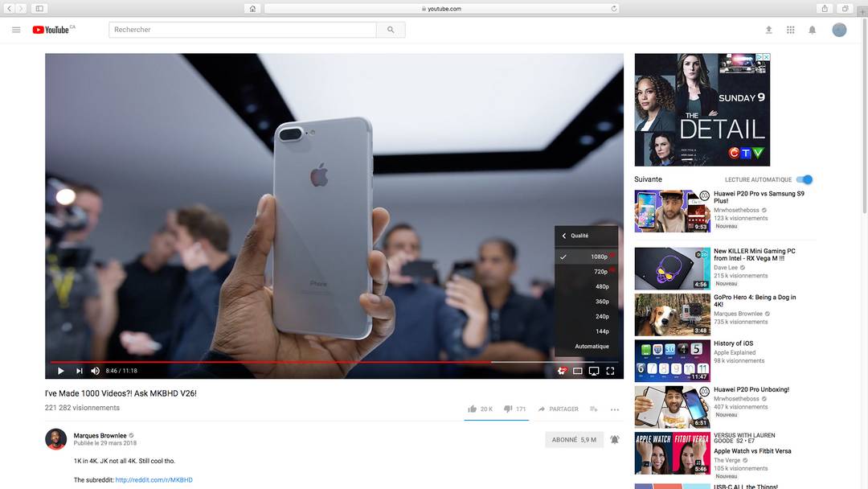Click the Safari address bar
The image size is (868, 489).
point(441,8)
